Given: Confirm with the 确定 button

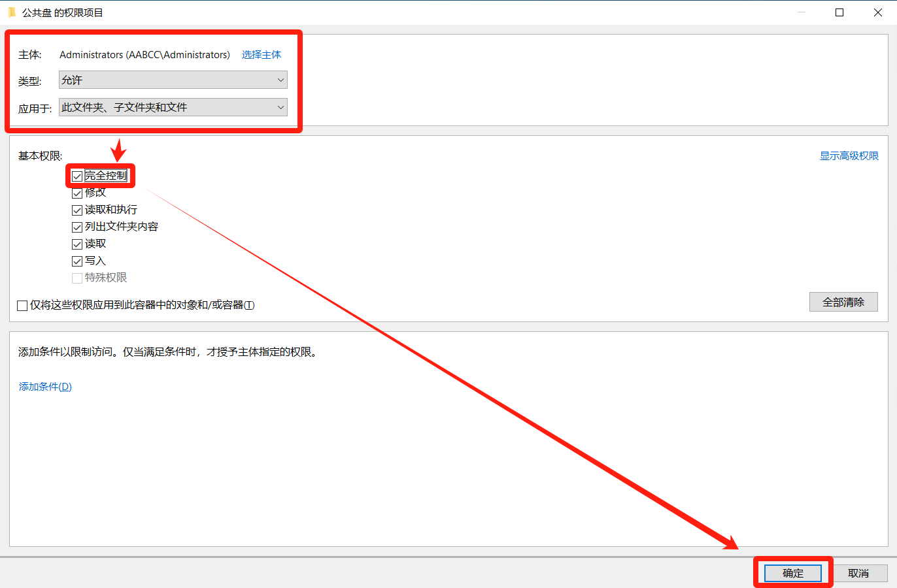Looking at the screenshot, I should point(793,573).
